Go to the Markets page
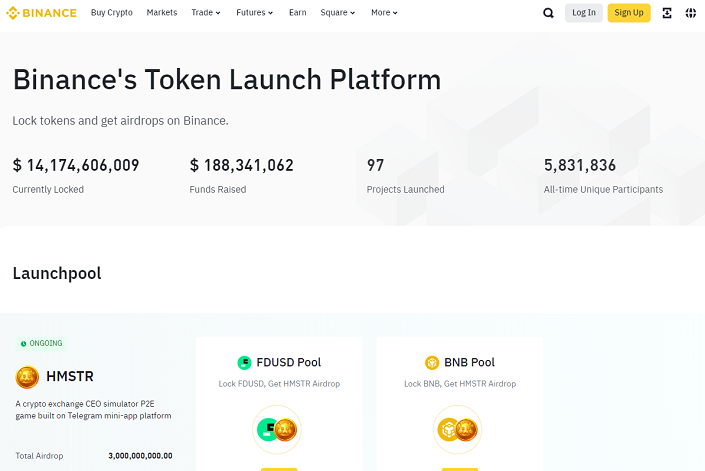705x471 pixels. [162, 13]
